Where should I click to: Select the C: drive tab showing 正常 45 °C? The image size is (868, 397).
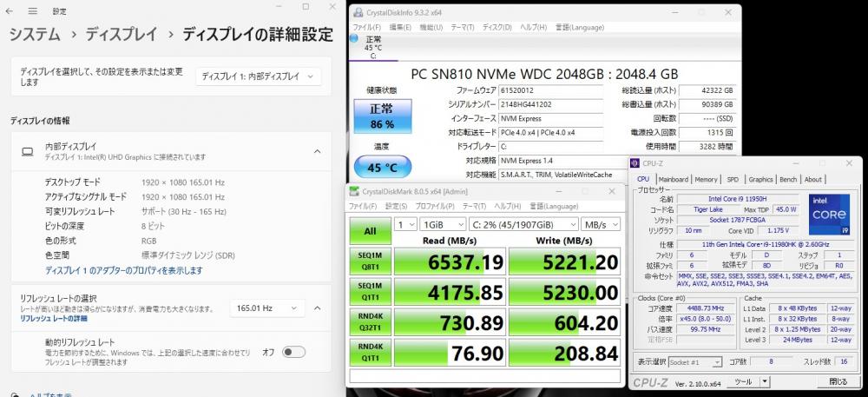373,48
